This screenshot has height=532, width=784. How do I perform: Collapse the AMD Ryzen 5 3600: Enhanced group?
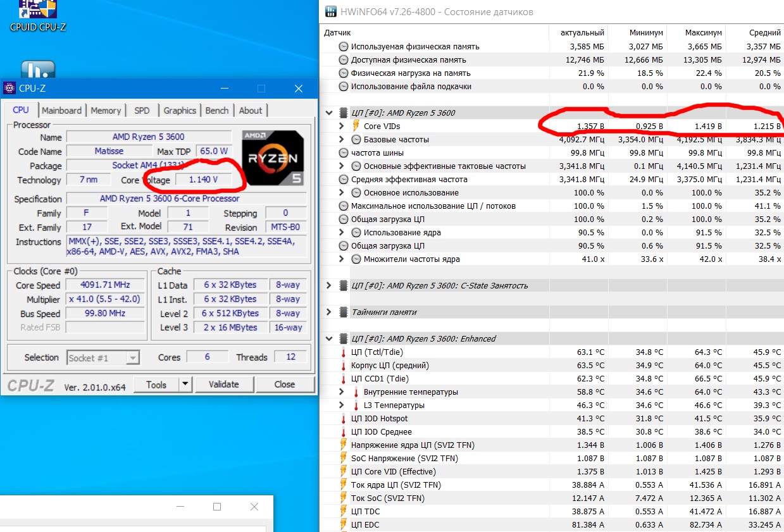(x=328, y=338)
